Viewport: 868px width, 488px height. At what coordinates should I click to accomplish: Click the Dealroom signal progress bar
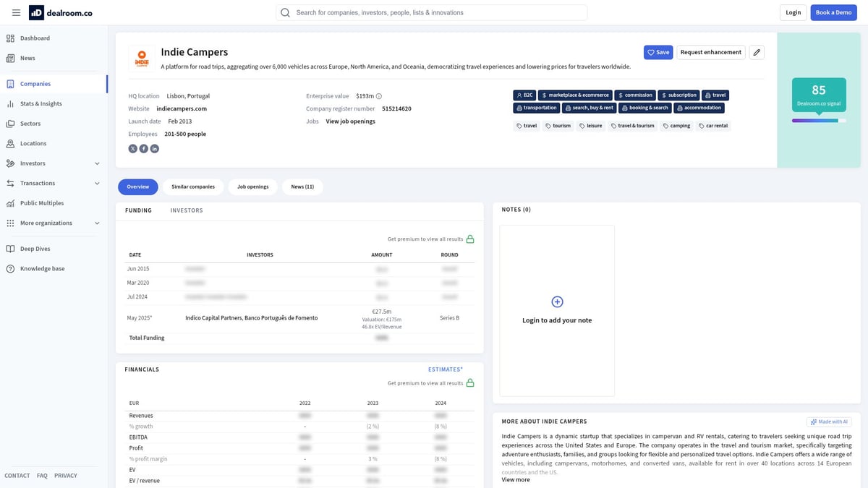click(819, 121)
